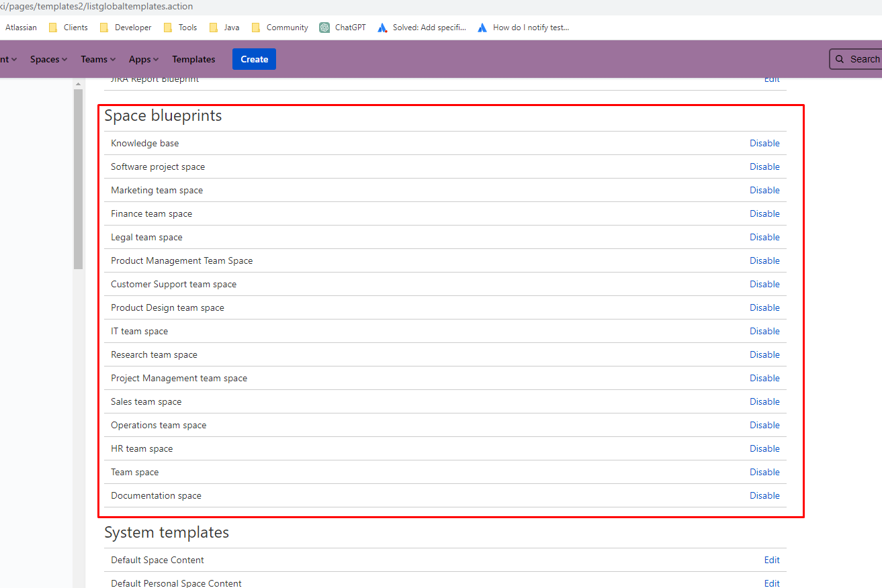This screenshot has width=882, height=588.
Task: Expand the Apps dropdown menu
Action: pyautogui.click(x=143, y=59)
